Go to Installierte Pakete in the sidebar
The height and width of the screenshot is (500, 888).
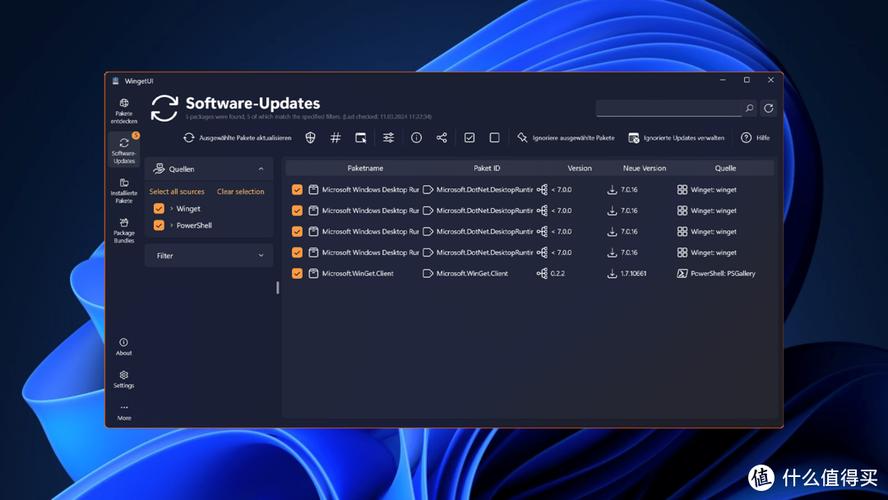click(x=123, y=191)
